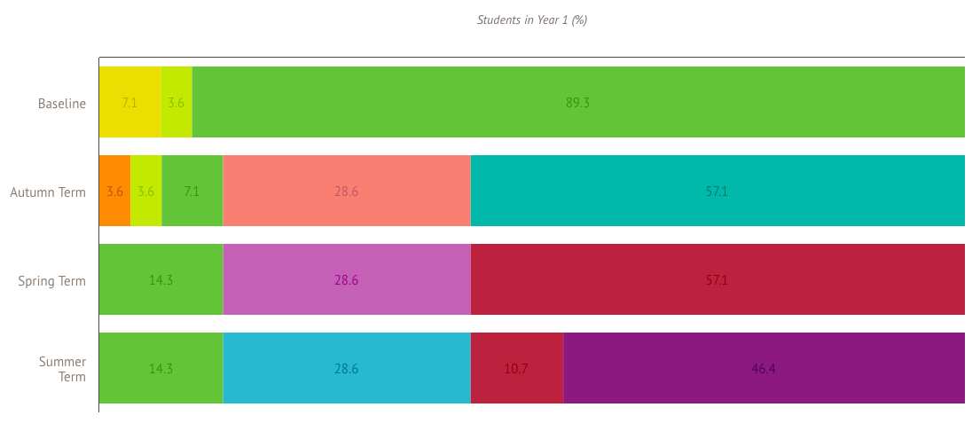Screen dimensions: 980x423
Task: Select the Autumn Term axis label
Action: coord(49,192)
